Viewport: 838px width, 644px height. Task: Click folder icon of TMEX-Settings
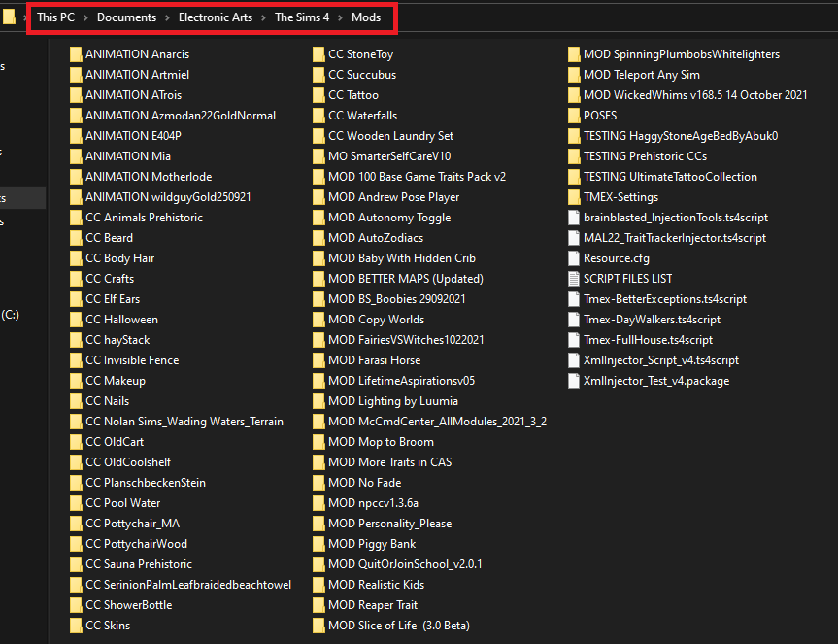pos(574,198)
